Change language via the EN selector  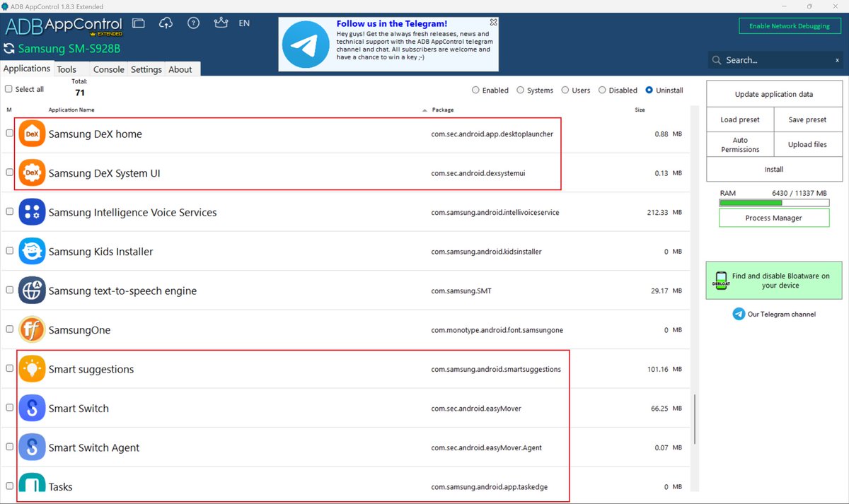(244, 23)
